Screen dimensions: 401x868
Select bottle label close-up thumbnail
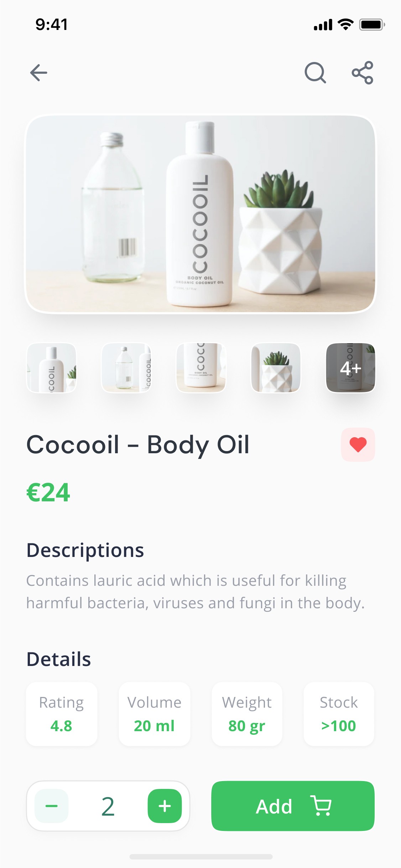(x=201, y=368)
